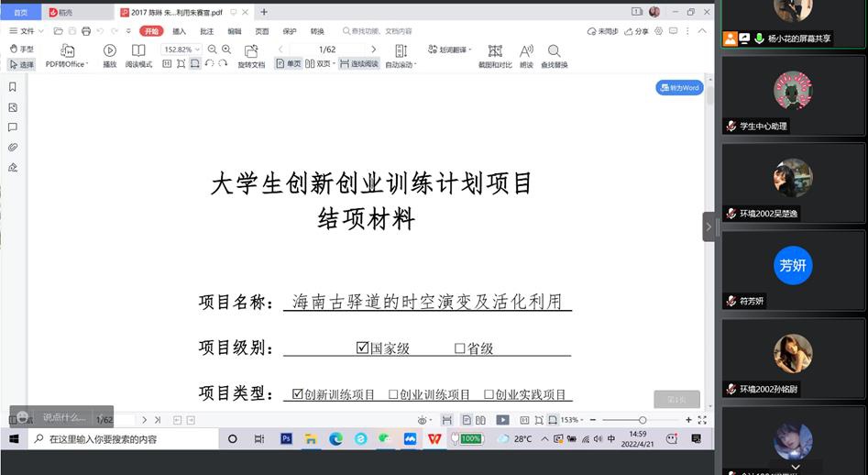Click the zoom out magnifier icon
Screen dimensions: 868x475
point(212,50)
